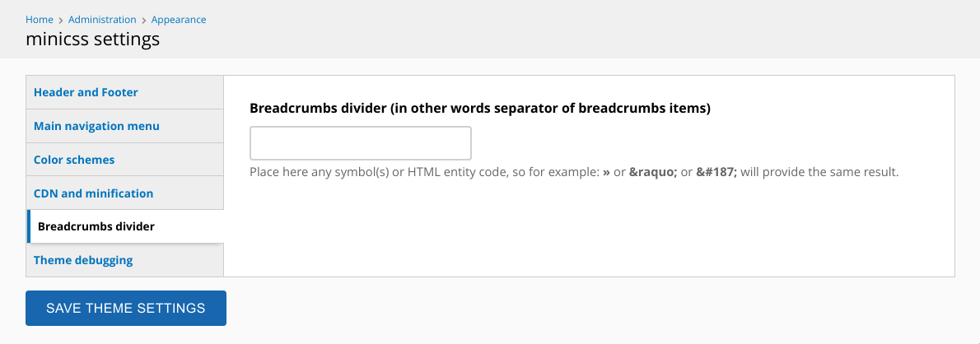
Task: Click the chevron separator after Home
Action: point(61,20)
